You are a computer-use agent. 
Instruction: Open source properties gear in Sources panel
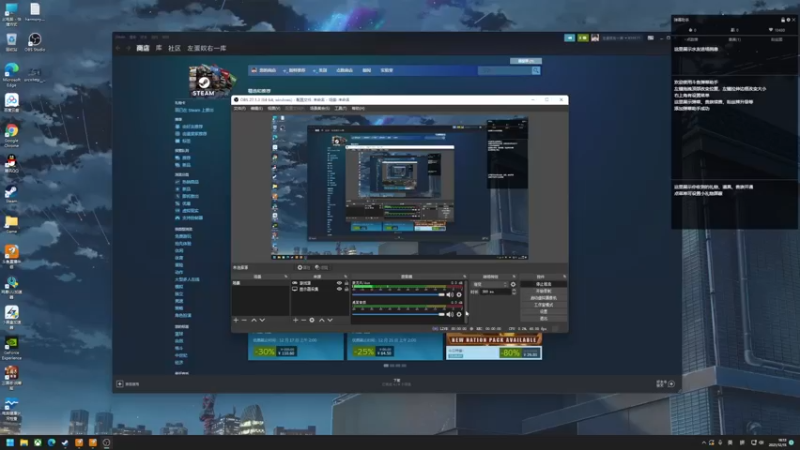(x=312, y=320)
